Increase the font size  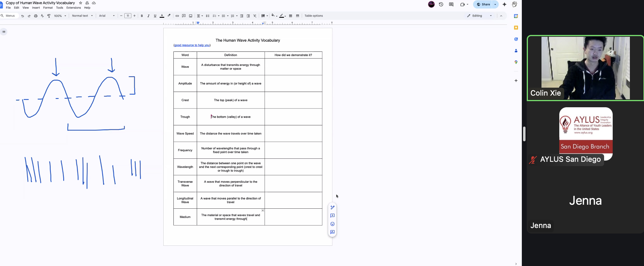[134, 16]
